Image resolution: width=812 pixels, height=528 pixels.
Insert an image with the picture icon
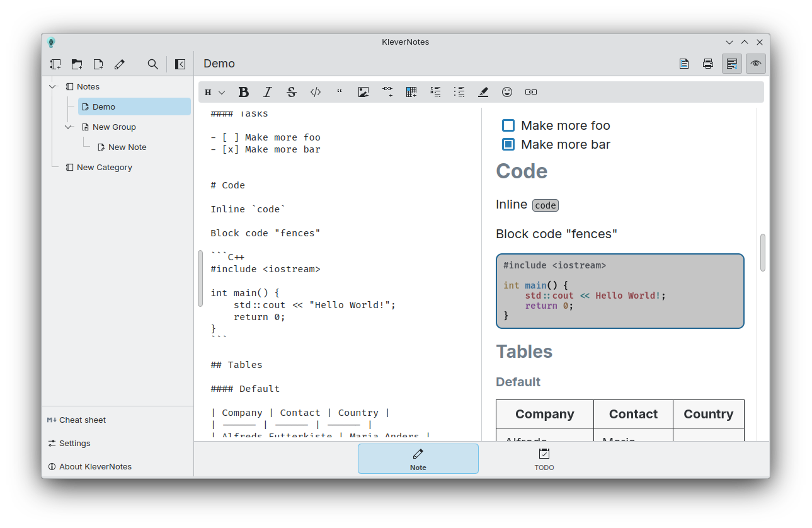click(x=363, y=92)
